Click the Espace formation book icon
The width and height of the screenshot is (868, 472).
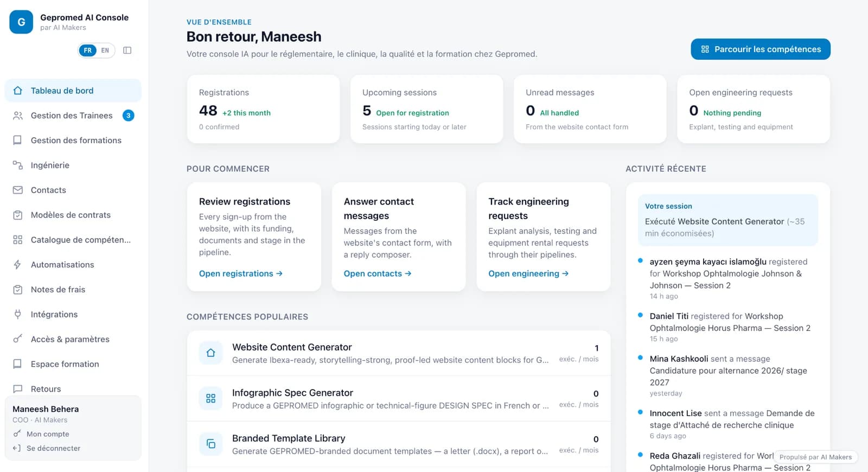(x=18, y=364)
